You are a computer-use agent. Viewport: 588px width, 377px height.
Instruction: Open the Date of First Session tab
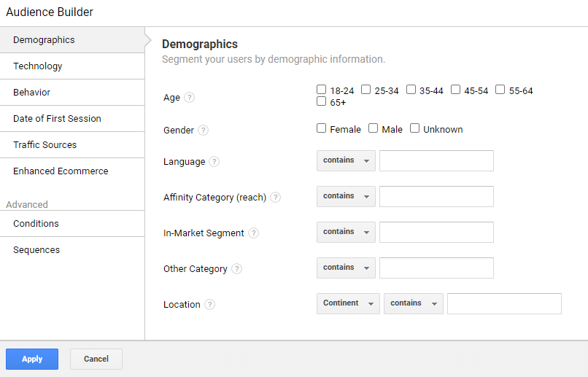(72, 118)
